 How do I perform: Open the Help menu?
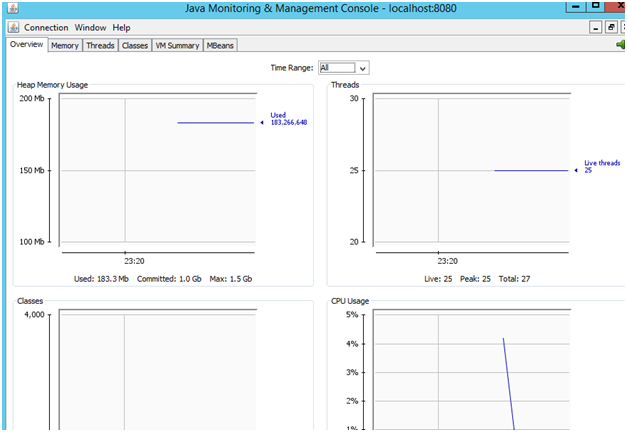[x=121, y=28]
